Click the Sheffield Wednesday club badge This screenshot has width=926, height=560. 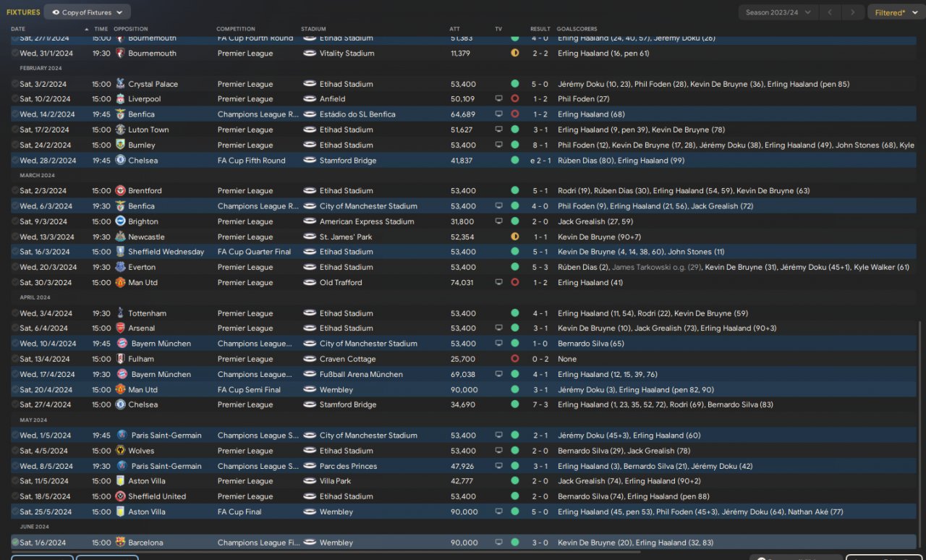(x=120, y=252)
